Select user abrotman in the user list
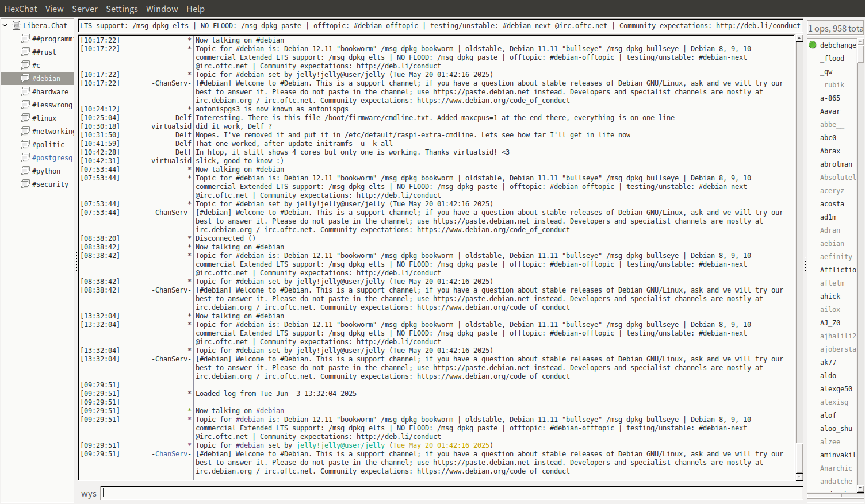Screen dimensions: 865x504 click(836, 164)
